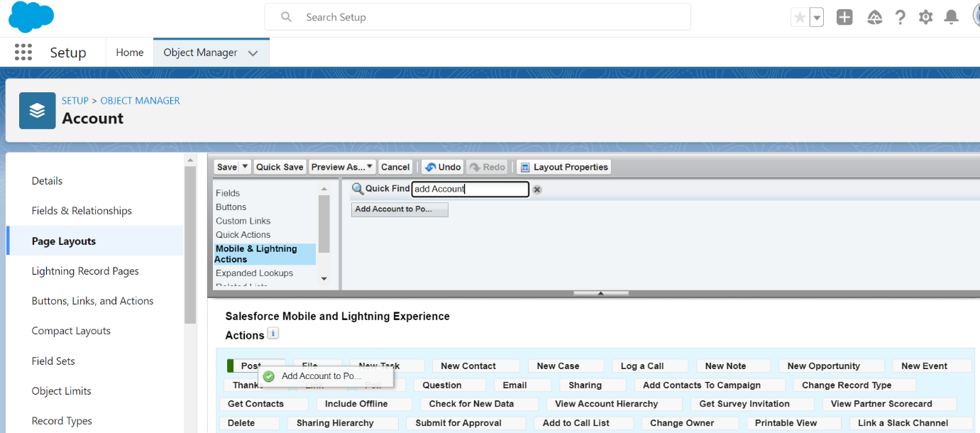The height and width of the screenshot is (433, 980).
Task: Select Quick Actions in the palette list
Action: click(x=243, y=235)
